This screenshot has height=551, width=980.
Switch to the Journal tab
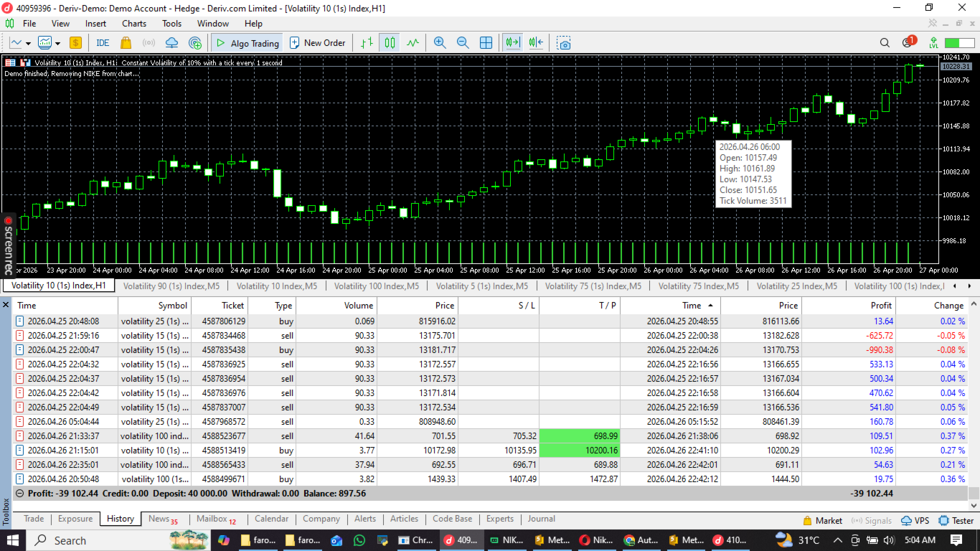point(541,519)
